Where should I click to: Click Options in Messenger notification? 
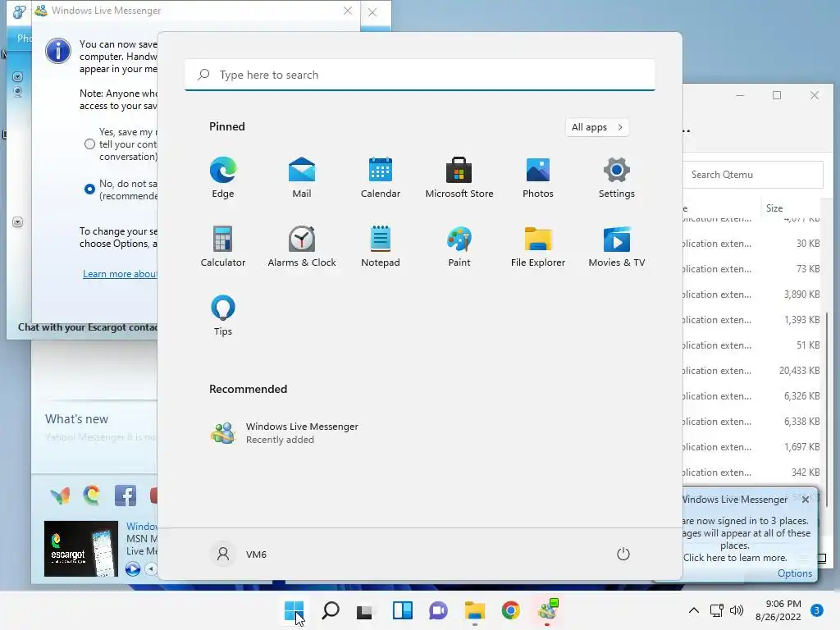point(794,573)
